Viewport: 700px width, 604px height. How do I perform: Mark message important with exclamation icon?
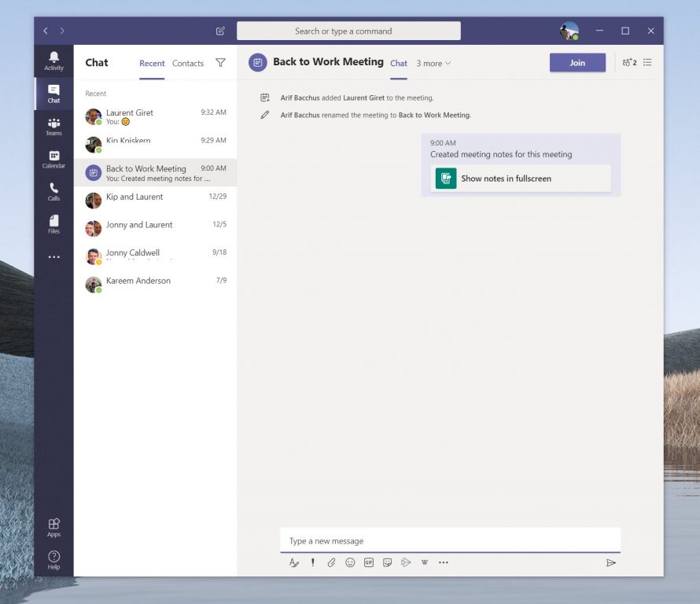pos(312,562)
